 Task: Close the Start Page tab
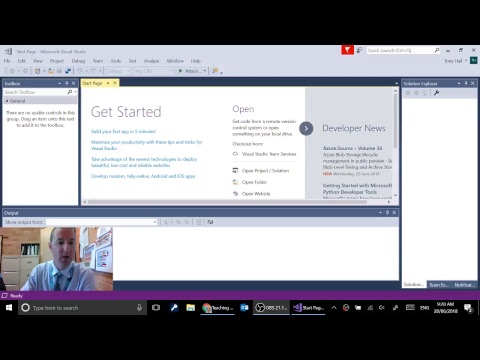(115, 83)
